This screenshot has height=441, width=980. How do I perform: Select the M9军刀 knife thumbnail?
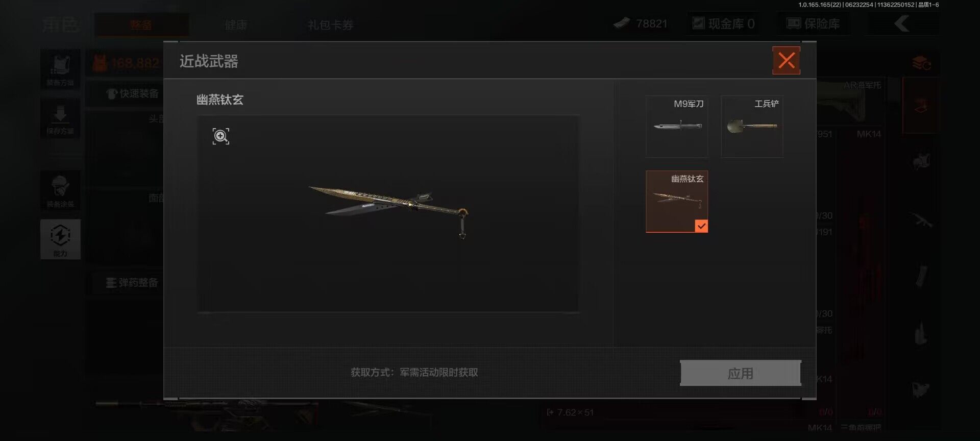point(677,127)
